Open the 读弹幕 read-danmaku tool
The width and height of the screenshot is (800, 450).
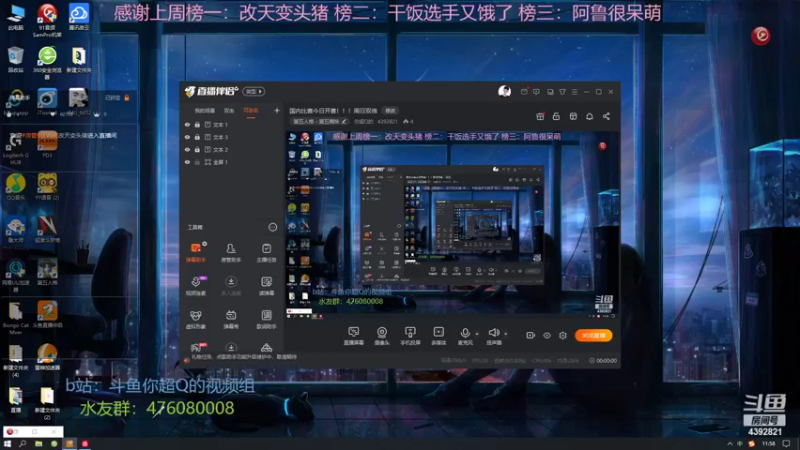[266, 286]
